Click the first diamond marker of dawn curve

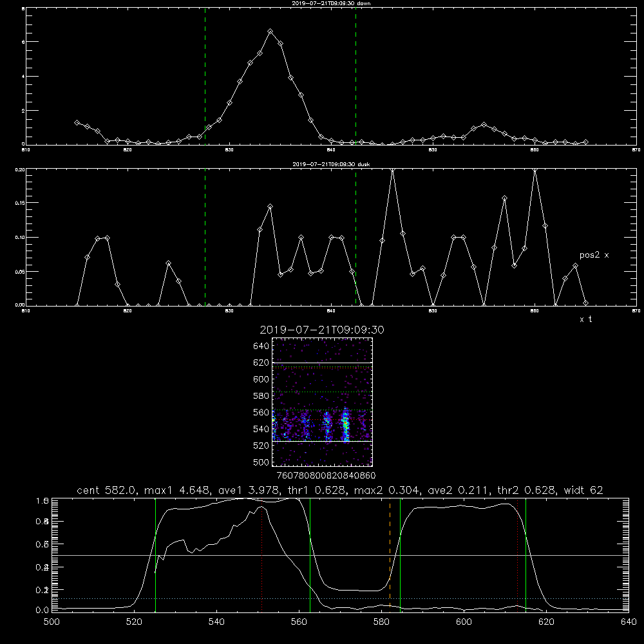77,123
